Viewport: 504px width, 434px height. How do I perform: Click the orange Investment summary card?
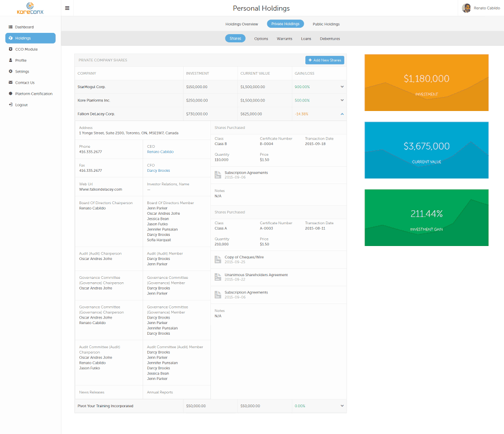click(426, 83)
